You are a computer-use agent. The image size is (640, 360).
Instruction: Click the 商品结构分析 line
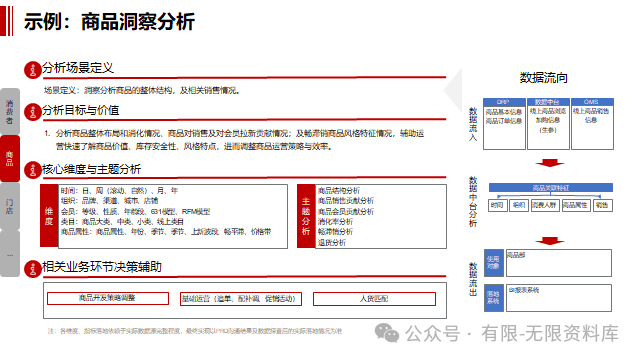pyautogui.click(x=339, y=191)
